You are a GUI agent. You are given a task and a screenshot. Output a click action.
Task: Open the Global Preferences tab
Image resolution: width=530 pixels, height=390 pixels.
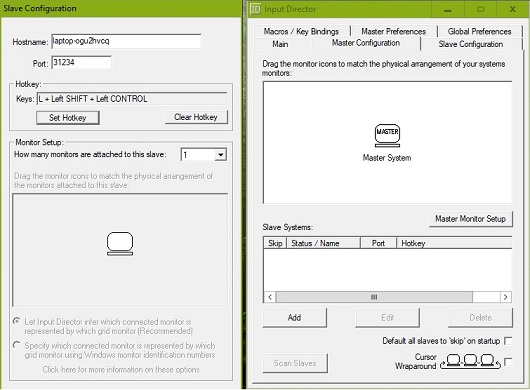coord(479,31)
